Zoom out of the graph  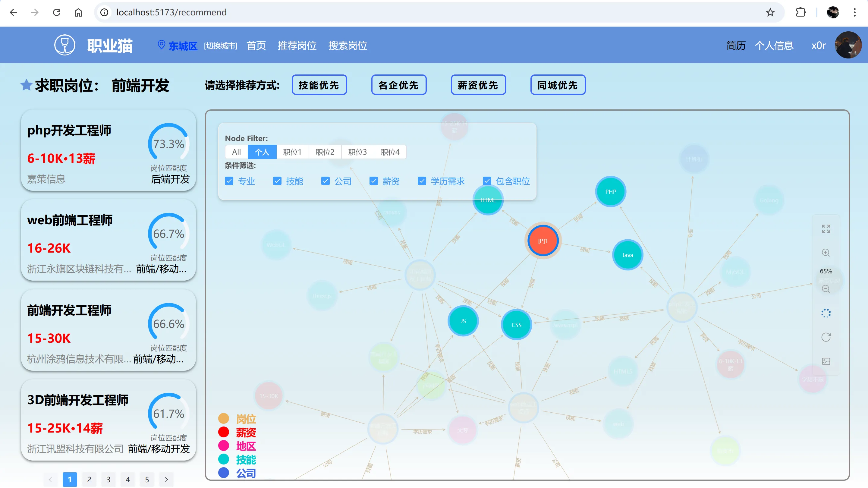pyautogui.click(x=826, y=289)
